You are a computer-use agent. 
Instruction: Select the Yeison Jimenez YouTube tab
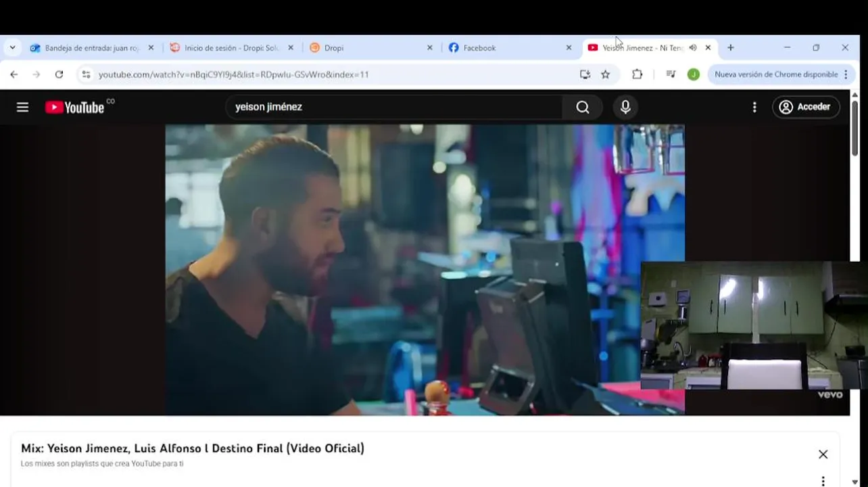642,48
